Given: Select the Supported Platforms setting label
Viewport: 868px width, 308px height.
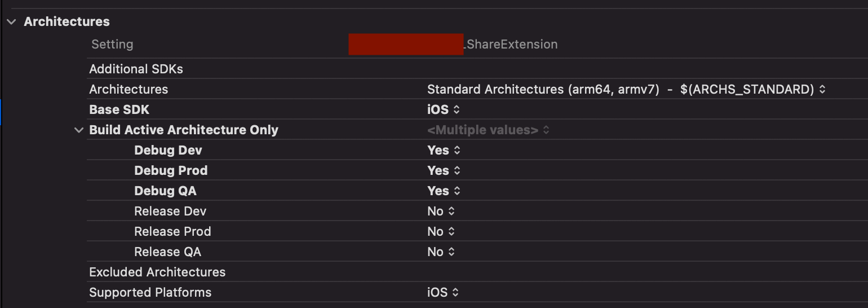Looking at the screenshot, I should coord(150,293).
